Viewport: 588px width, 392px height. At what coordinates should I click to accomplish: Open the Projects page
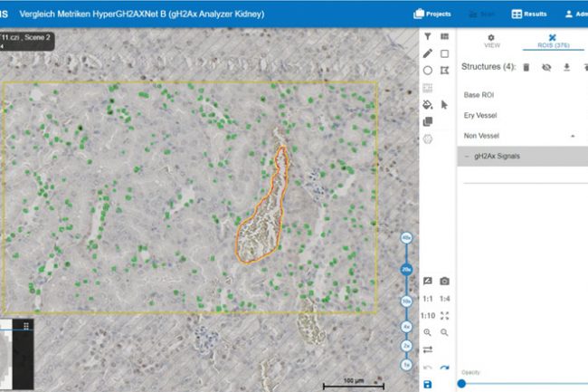tap(432, 14)
